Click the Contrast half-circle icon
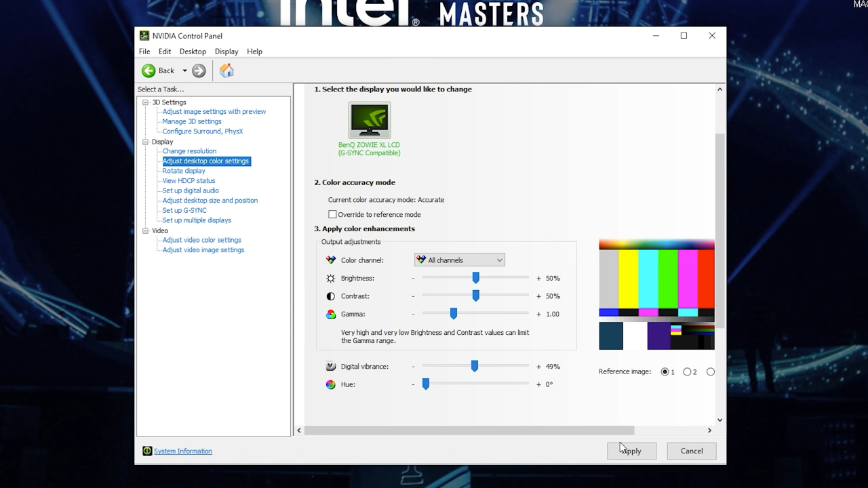 tap(331, 296)
